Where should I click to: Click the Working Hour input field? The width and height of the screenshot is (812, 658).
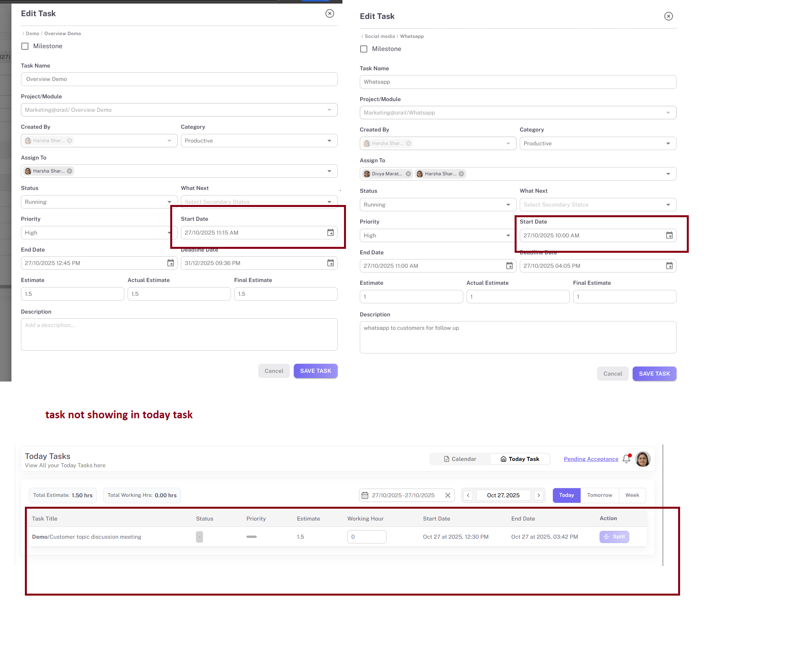(x=367, y=537)
